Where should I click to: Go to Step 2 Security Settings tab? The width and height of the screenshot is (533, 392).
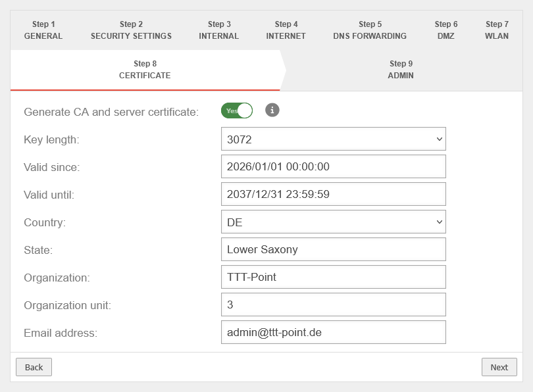[x=131, y=30]
